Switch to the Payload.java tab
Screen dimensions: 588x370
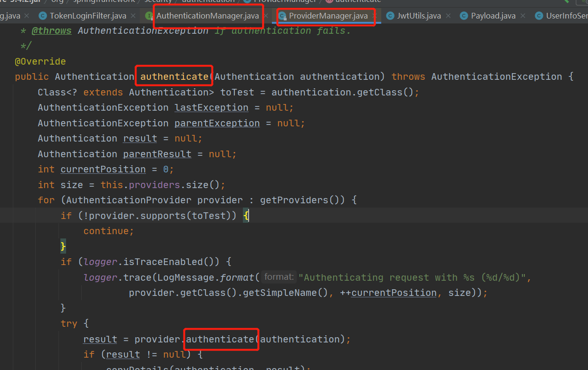(493, 16)
